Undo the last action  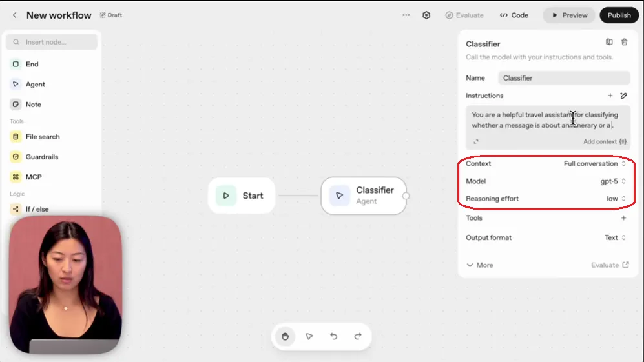point(333,337)
